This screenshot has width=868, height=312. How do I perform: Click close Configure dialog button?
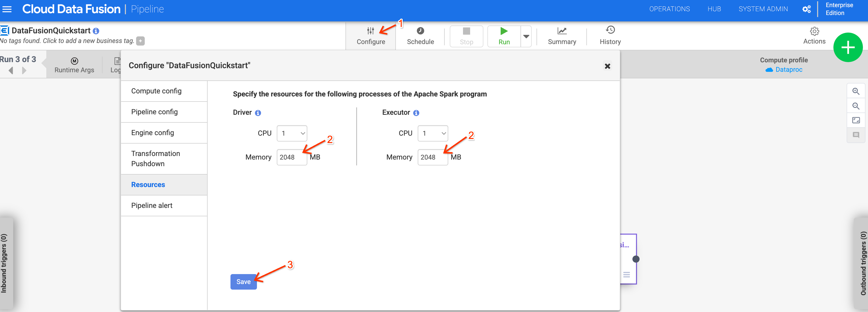coord(607,65)
